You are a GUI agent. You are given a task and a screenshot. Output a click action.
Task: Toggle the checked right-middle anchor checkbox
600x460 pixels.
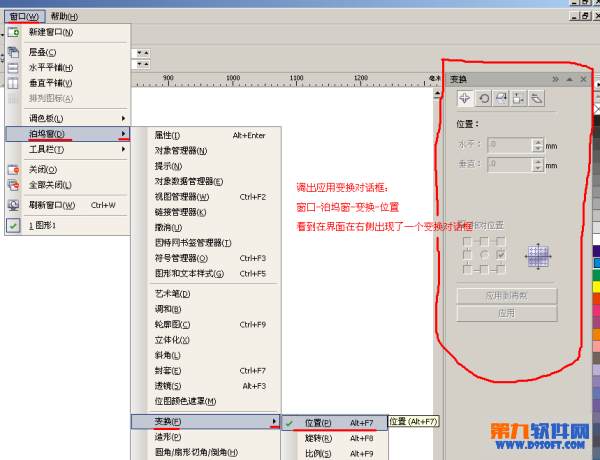coord(501,254)
